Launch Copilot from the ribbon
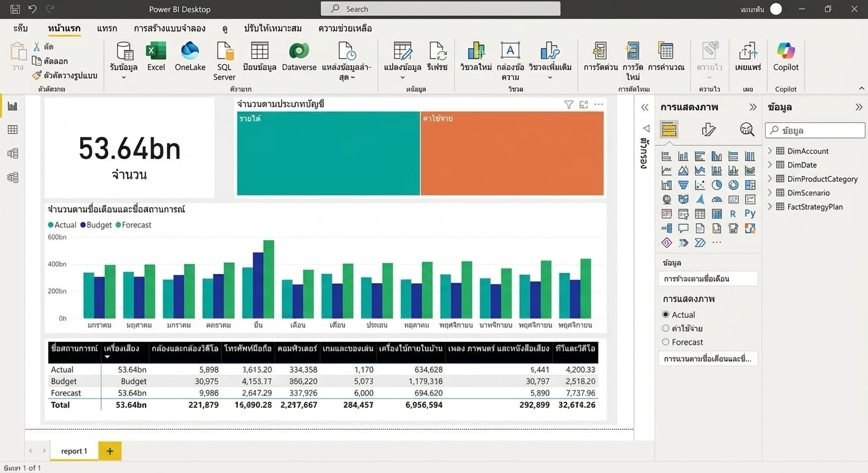 coord(786,57)
